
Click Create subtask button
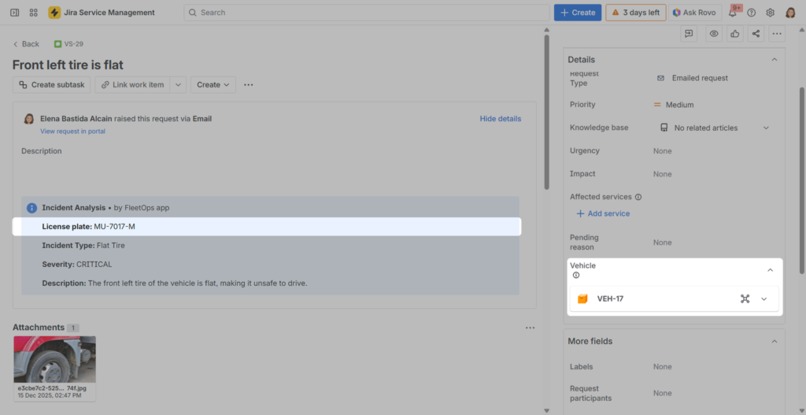tap(51, 85)
